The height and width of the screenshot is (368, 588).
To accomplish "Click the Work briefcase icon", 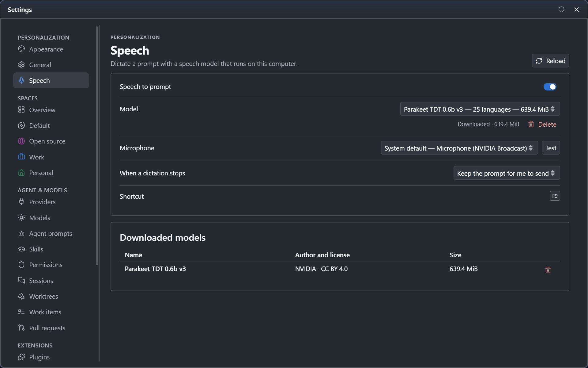I will pyautogui.click(x=21, y=157).
